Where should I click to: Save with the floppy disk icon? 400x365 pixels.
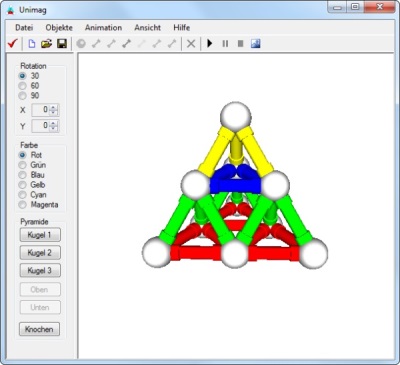pos(62,44)
